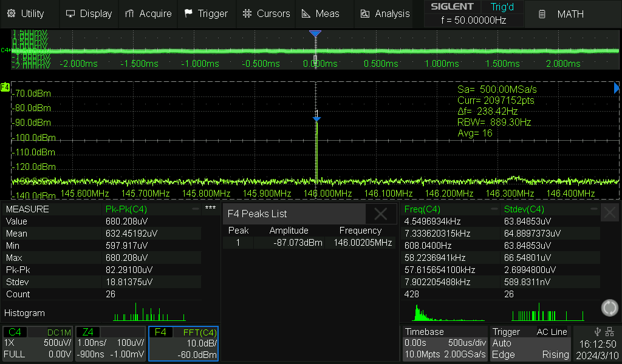Open the Trigger settings info box
The height and width of the screenshot is (364, 622).
tap(531, 343)
